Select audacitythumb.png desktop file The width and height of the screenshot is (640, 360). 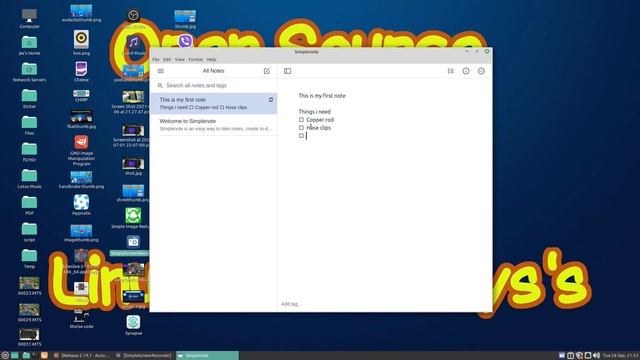(81, 13)
